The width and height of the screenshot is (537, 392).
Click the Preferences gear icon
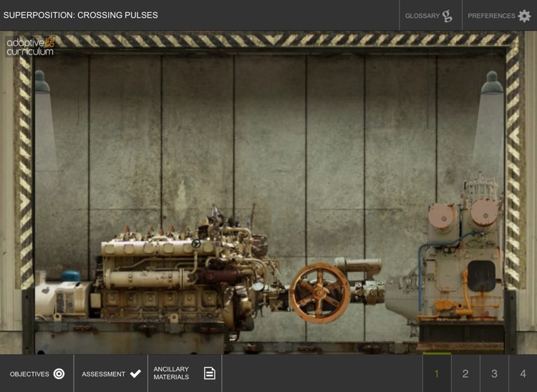click(524, 16)
